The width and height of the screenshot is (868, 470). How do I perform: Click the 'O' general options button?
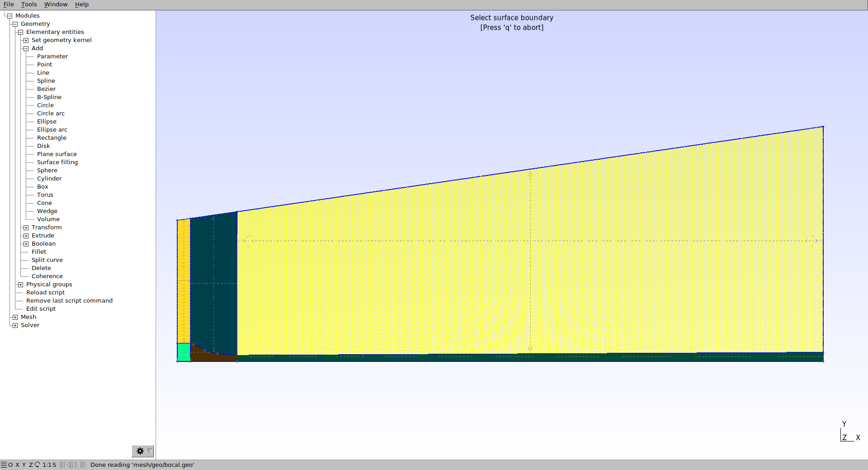click(x=10, y=465)
